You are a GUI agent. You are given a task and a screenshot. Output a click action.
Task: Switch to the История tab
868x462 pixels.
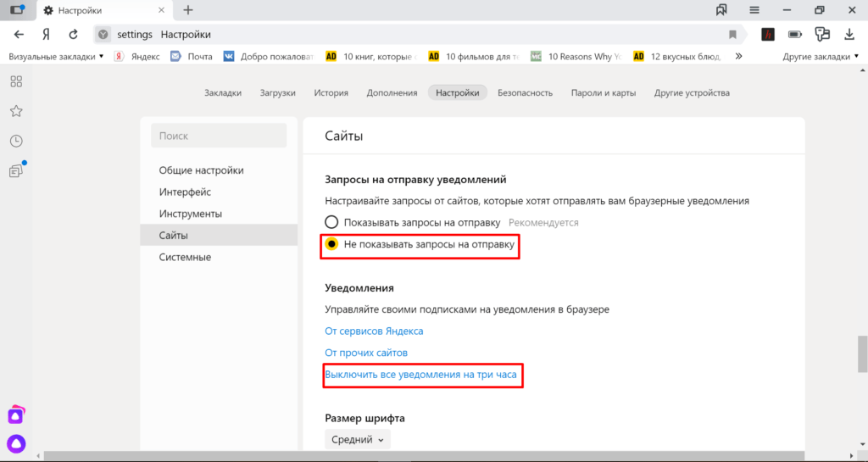[331, 93]
